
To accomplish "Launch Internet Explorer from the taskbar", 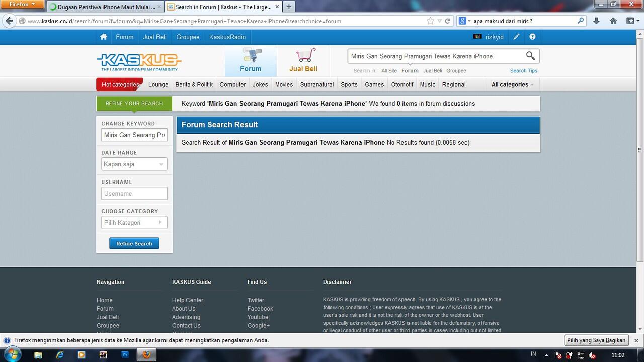I will click(60, 355).
